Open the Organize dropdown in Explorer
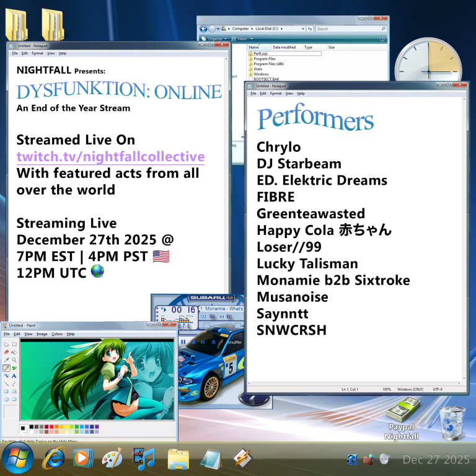 tap(214, 39)
